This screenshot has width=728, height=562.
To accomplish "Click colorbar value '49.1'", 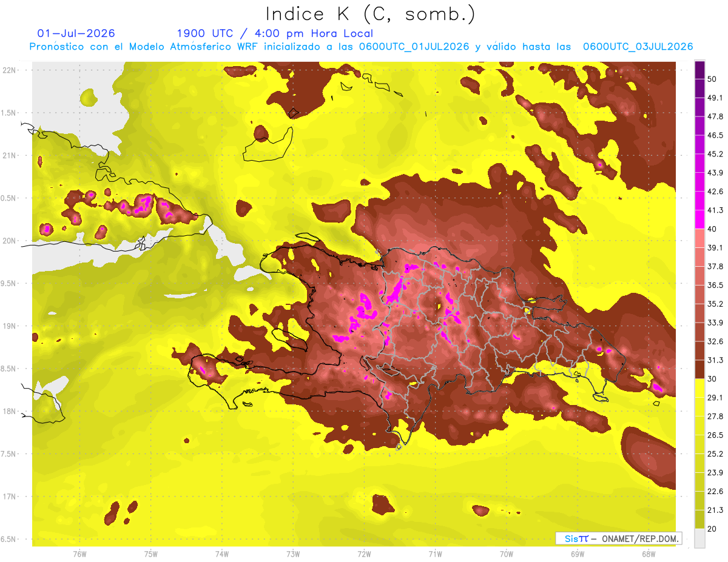I will coord(715,98).
